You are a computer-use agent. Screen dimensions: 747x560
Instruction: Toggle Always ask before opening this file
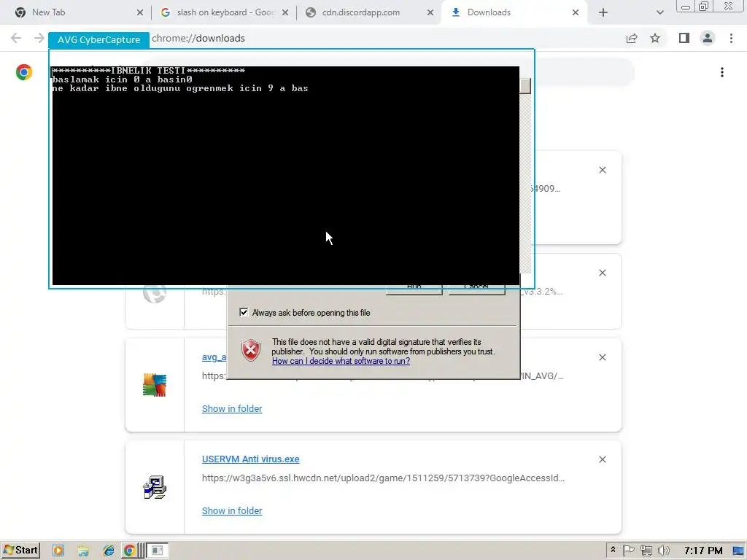coord(244,312)
